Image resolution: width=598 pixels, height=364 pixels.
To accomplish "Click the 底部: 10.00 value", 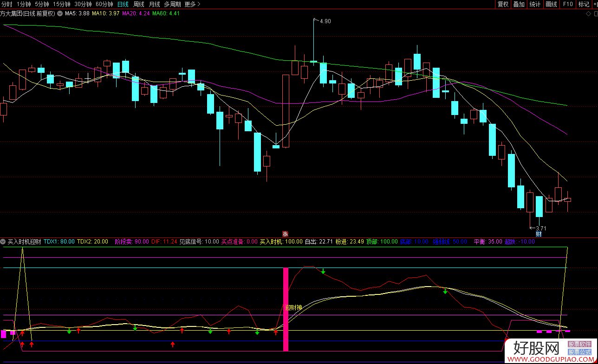I will click(x=414, y=242).
